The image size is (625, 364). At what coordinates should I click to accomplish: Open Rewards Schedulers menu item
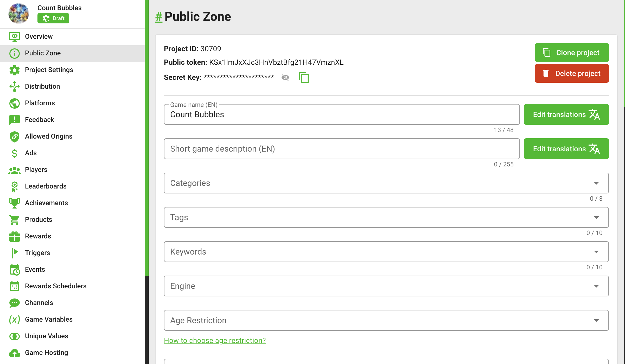point(72,286)
